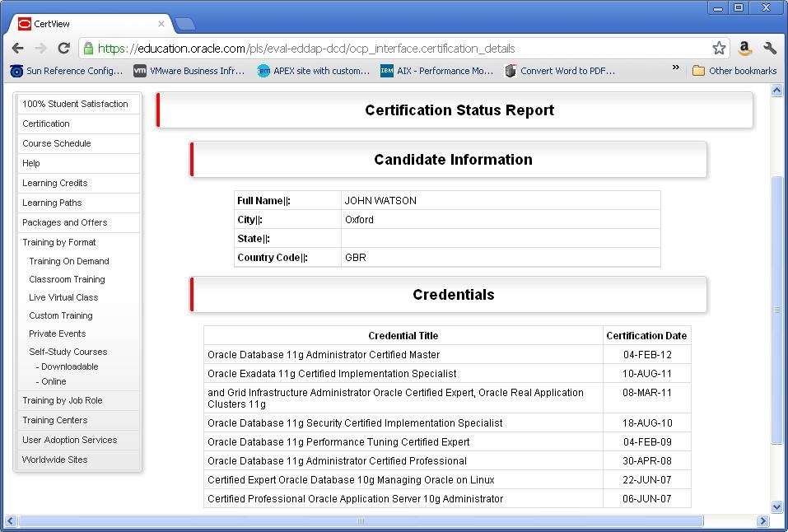788x532 pixels.
Task: Click the 04-FEB-12 certification date
Action: (x=647, y=355)
